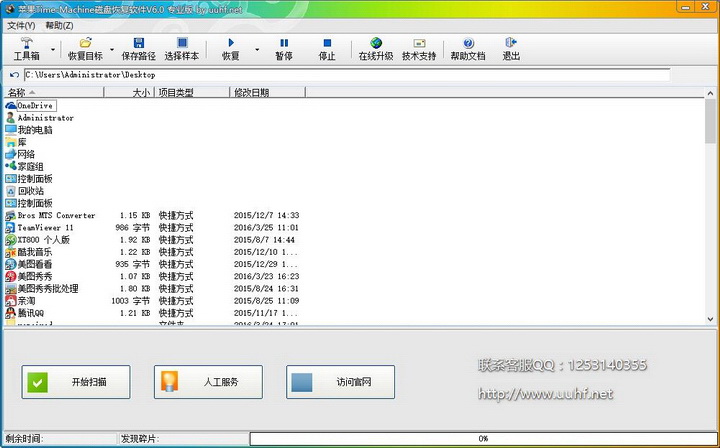
Task: Click the vertical scrollbar thumb
Action: click(x=710, y=122)
